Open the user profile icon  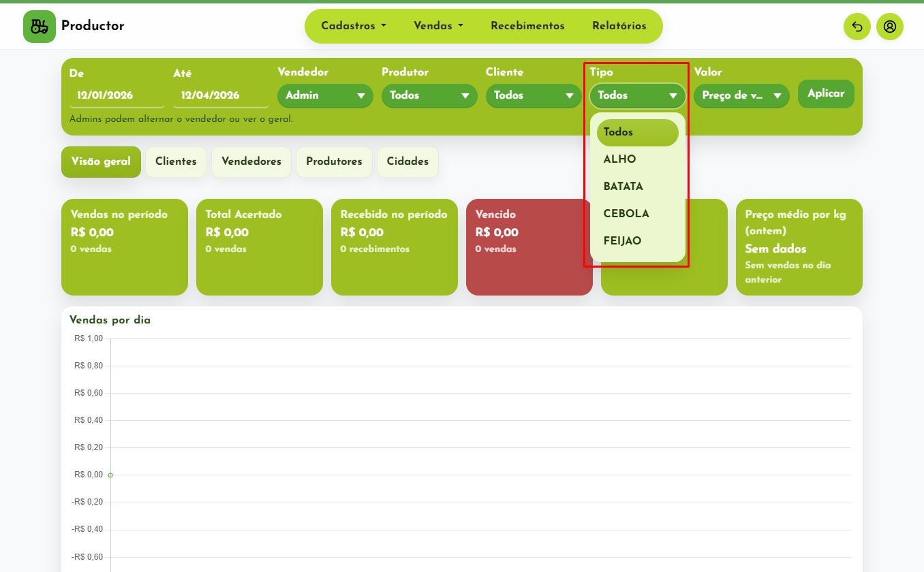click(x=890, y=27)
